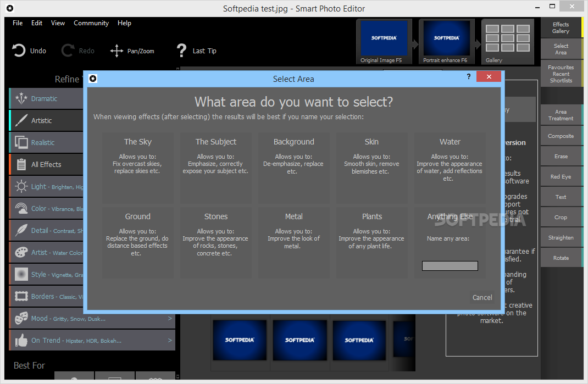Viewport: 588px width, 384px height.
Task: Open the Last Tip question mark icon
Action: click(x=181, y=50)
